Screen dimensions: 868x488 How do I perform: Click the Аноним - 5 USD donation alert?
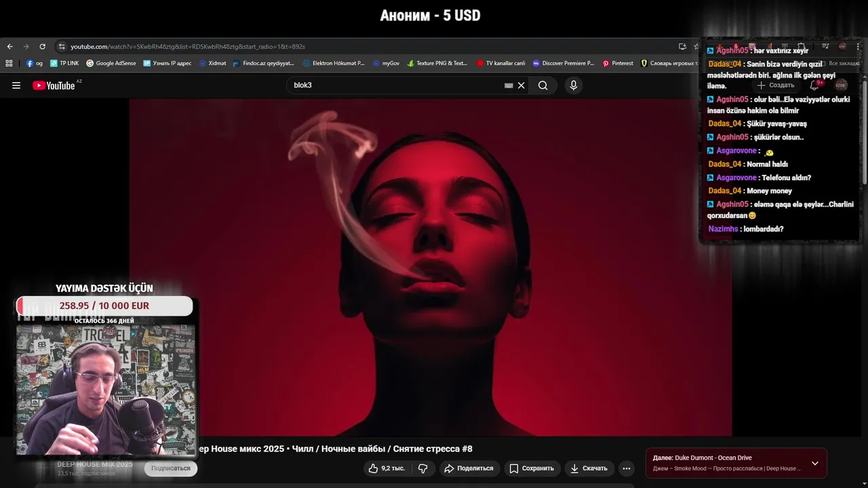(x=431, y=16)
